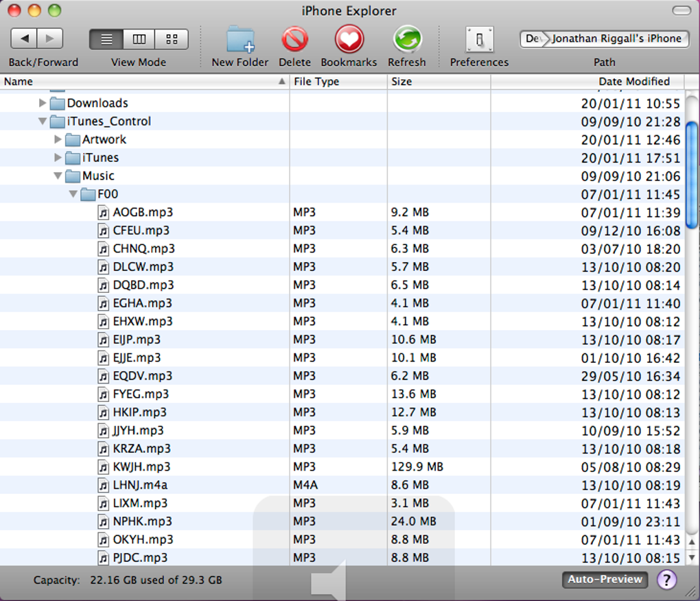This screenshot has width=700, height=601.
Task: Select Jonathan Riggall's iPhone path segment
Action: pyautogui.click(x=616, y=39)
